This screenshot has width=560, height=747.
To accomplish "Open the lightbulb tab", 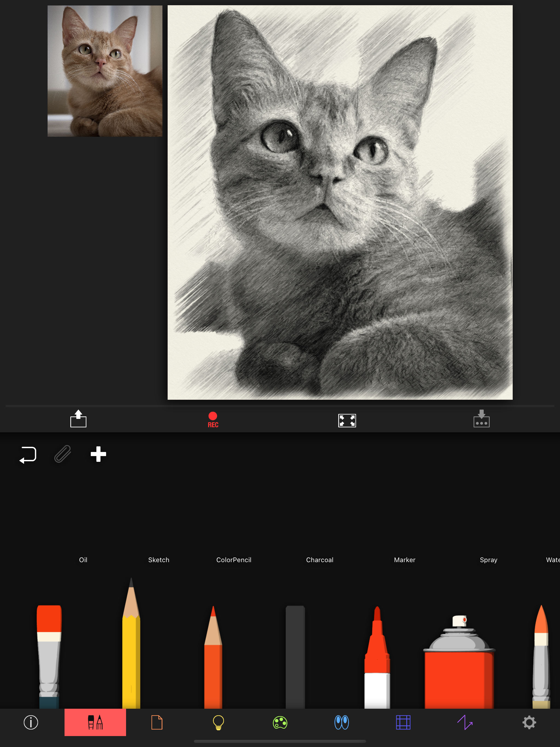I will pyautogui.click(x=218, y=722).
